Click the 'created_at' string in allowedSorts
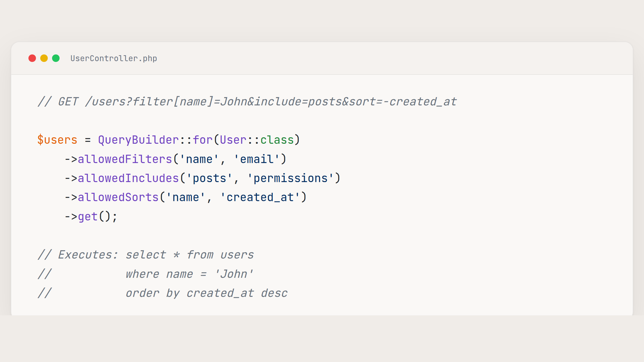The height and width of the screenshot is (362, 644). [260, 197]
